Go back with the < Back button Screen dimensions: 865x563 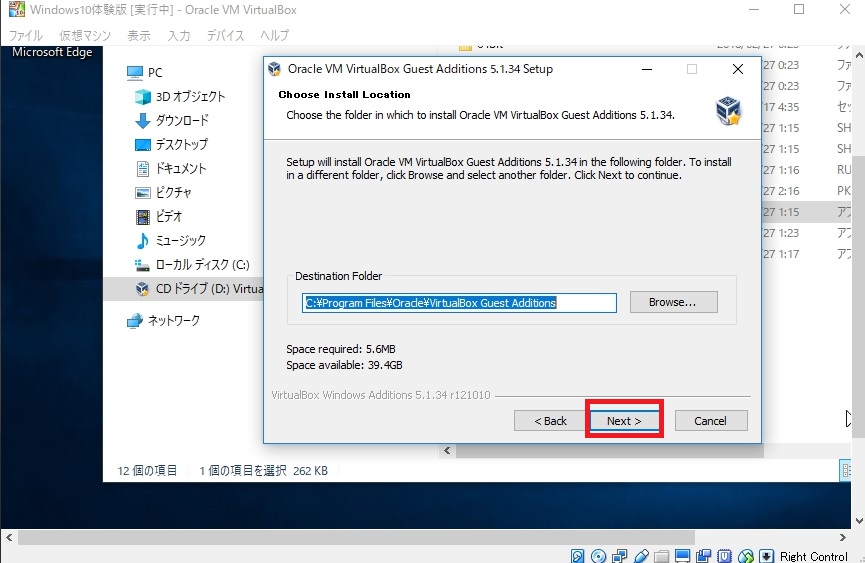click(550, 421)
